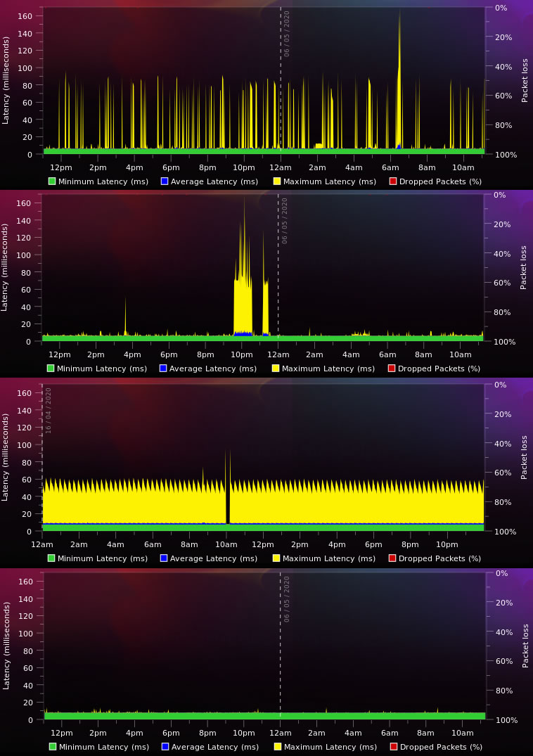Viewport: 533px width, 756px height.
Task: Select red Dropped Packets swatch in second graph
Action: click(392, 369)
